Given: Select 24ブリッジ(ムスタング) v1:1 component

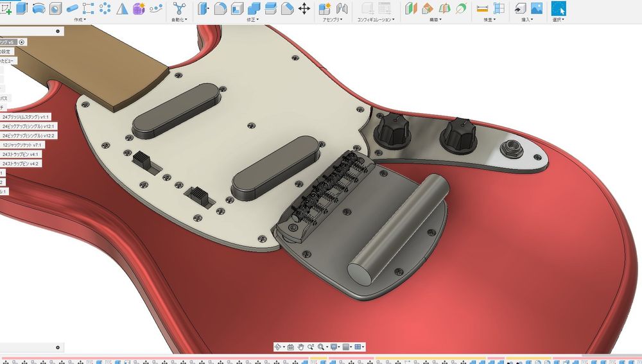Looking at the screenshot, I should [26, 117].
